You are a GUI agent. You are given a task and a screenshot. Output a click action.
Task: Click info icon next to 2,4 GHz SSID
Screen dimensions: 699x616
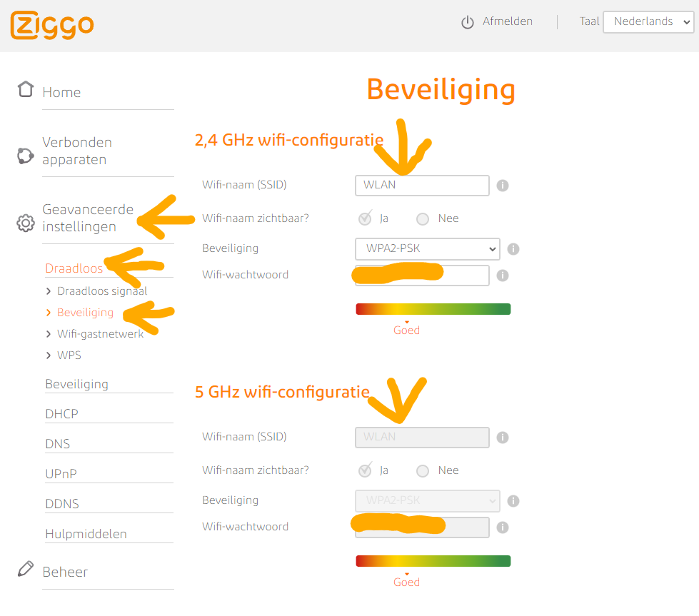click(503, 186)
